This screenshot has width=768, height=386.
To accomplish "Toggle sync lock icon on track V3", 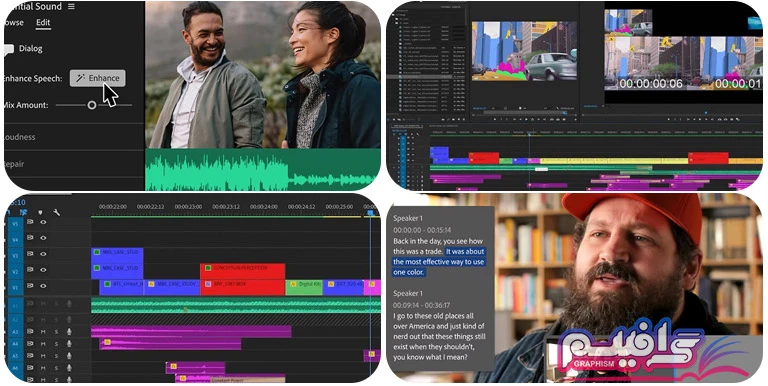I will 30,254.
